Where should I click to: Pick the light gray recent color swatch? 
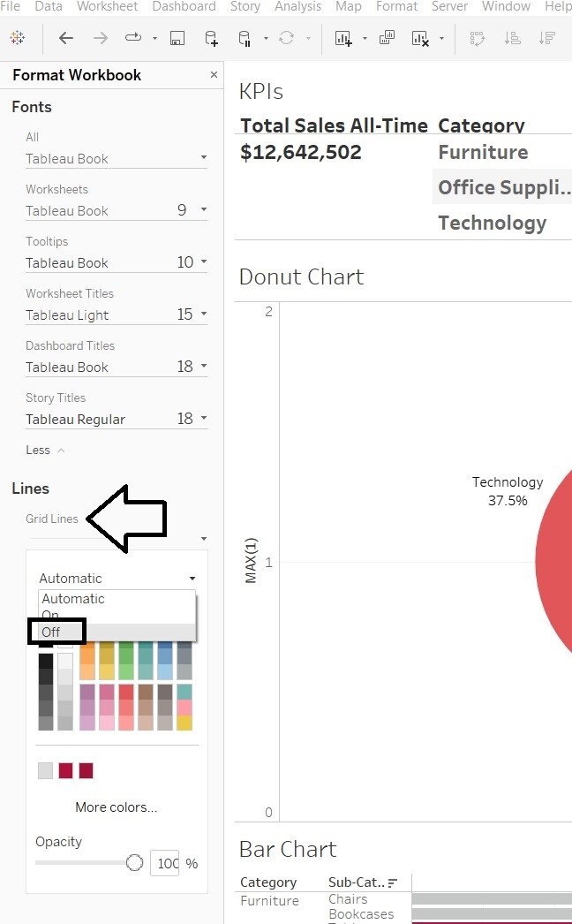tap(45, 770)
